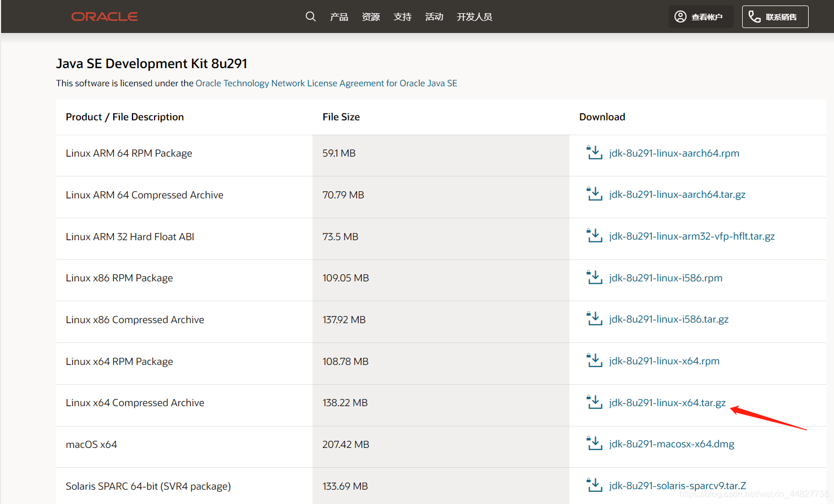The width and height of the screenshot is (834, 504).
Task: Select Linux x86 RPM Package text
Action: [119, 278]
